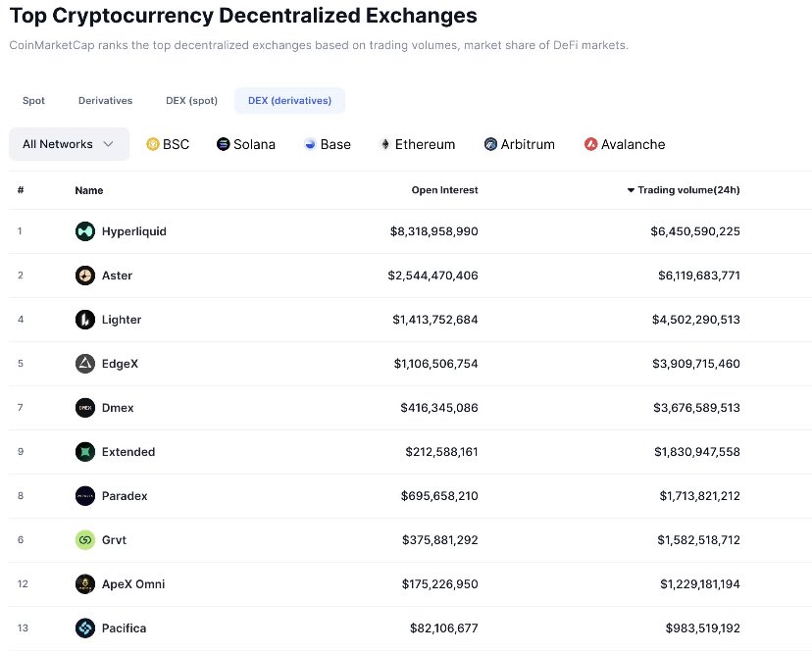812x653 pixels.
Task: Click Pacifica trading volume $983,519,192
Action: point(703,628)
